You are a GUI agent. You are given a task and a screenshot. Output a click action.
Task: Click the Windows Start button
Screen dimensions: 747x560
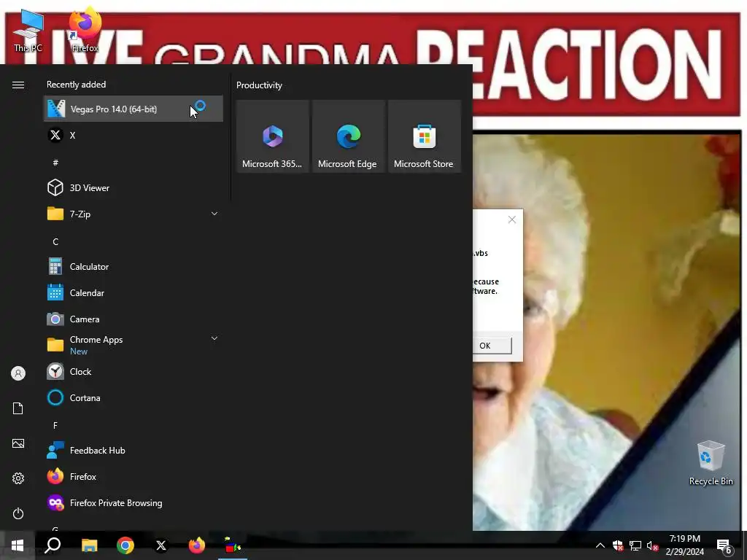(x=18, y=545)
